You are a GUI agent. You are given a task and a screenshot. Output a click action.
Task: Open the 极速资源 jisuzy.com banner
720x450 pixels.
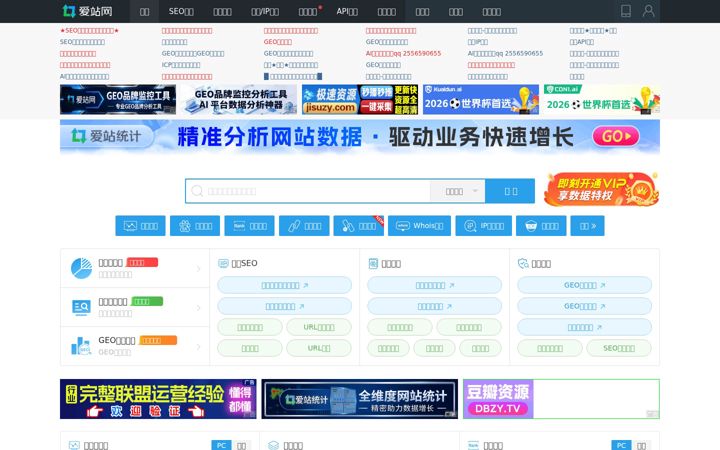pos(360,99)
